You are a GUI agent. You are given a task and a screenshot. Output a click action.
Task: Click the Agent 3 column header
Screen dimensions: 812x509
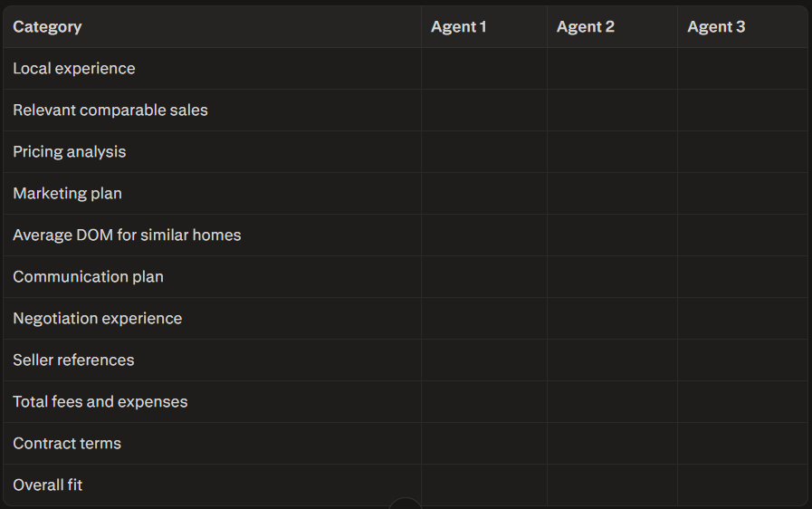[x=716, y=27]
